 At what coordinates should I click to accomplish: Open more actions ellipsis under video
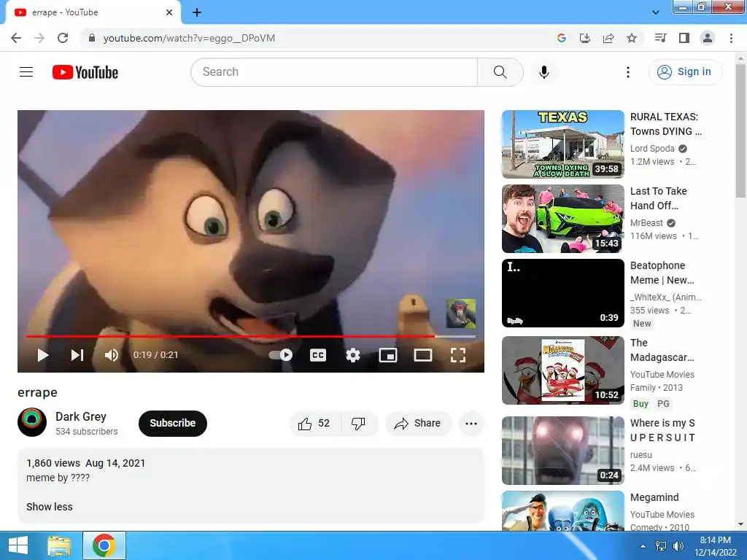click(x=471, y=424)
